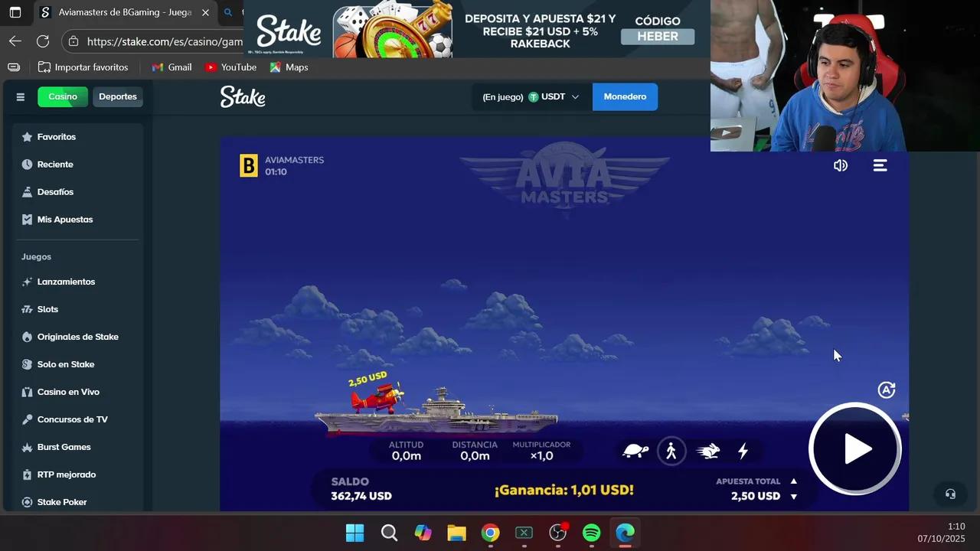The image size is (980, 551).
Task: Mute the game sound
Action: click(841, 165)
